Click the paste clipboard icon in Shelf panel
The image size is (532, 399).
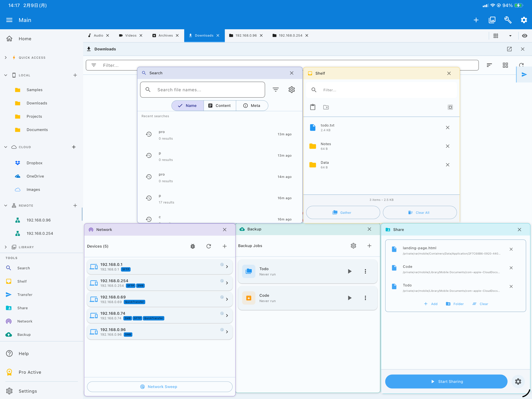[x=313, y=107]
